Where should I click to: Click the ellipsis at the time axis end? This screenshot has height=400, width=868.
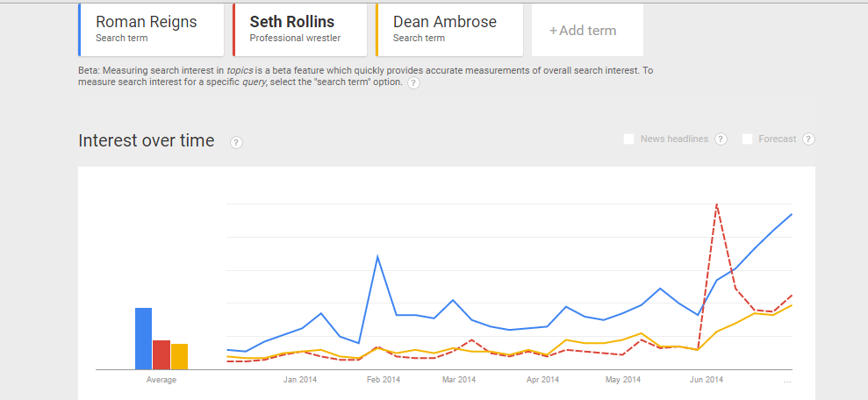[x=787, y=381]
